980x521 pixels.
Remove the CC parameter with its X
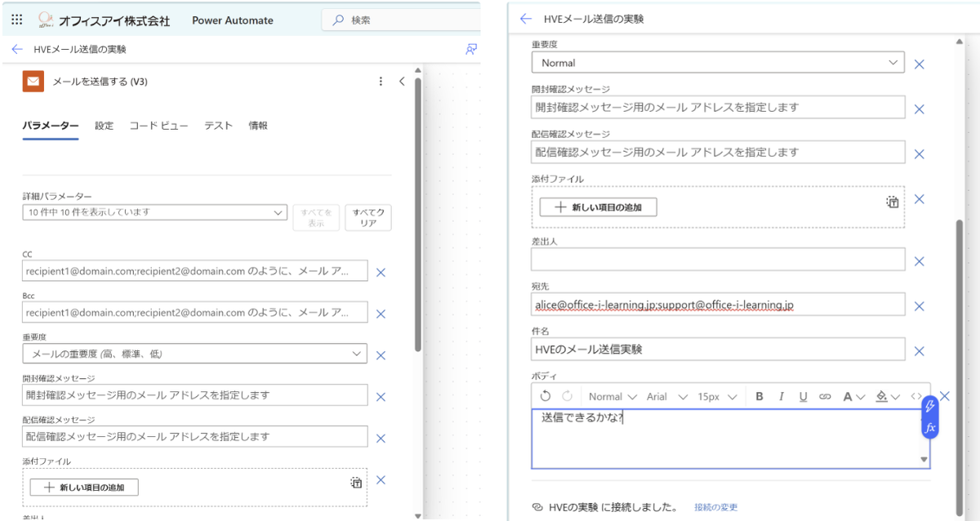point(381,272)
